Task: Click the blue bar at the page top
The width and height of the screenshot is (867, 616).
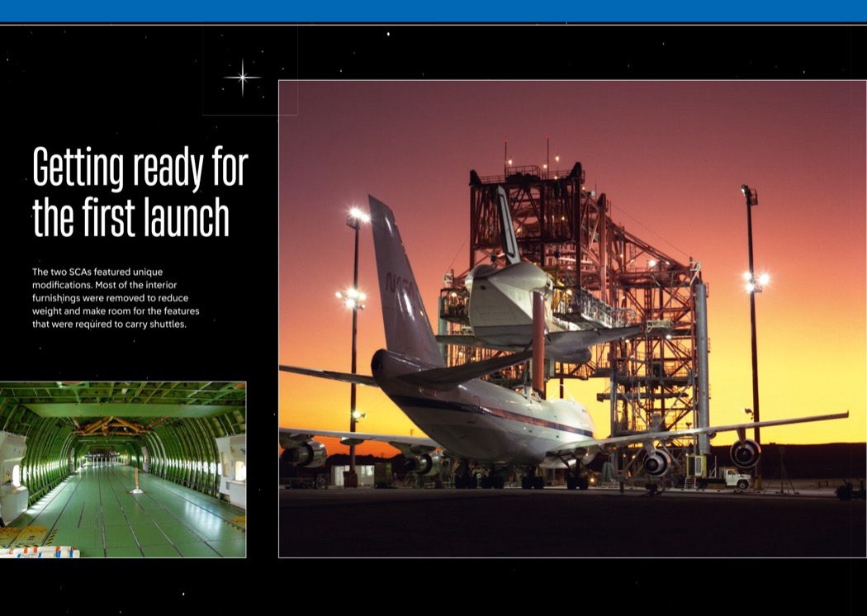Action: click(433, 11)
